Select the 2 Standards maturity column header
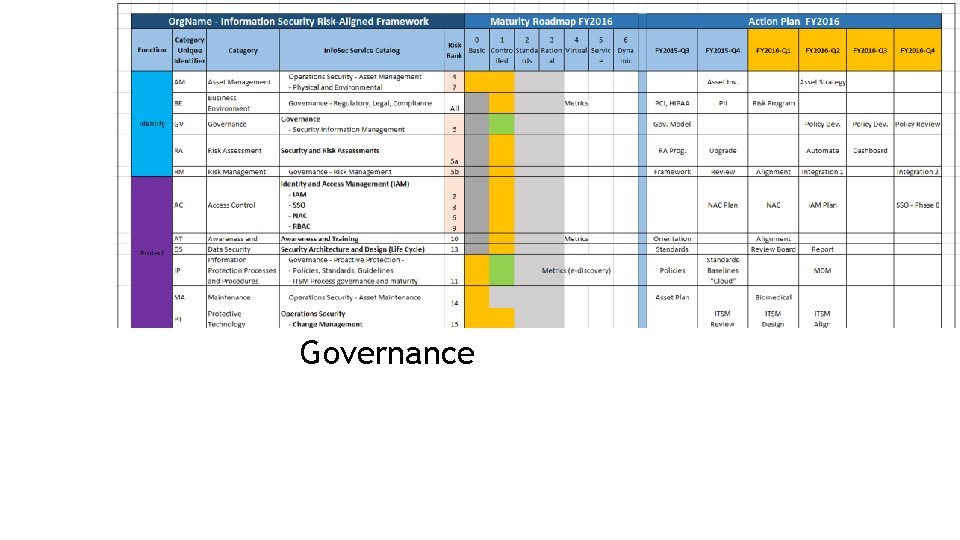The image size is (960, 540). click(527, 50)
